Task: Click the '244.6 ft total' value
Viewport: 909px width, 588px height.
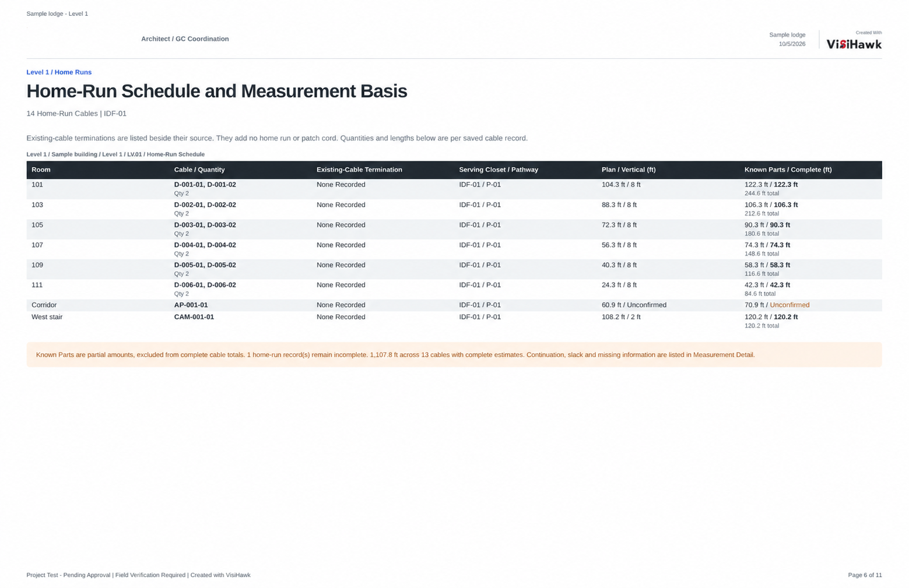Action: tap(761, 193)
